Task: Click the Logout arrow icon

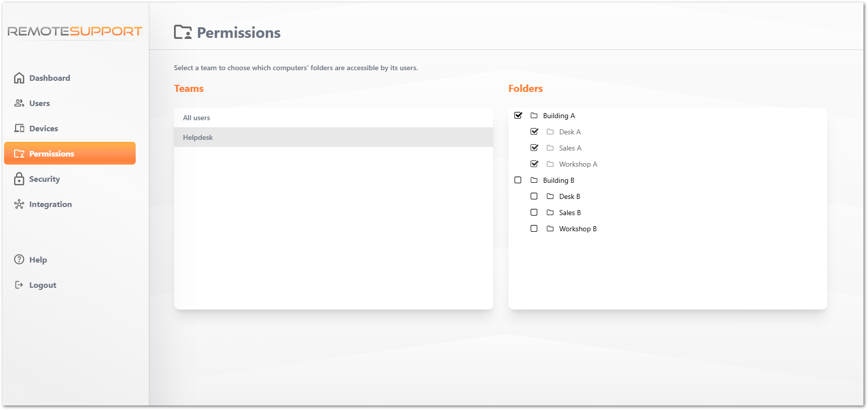Action: pyautogui.click(x=19, y=285)
